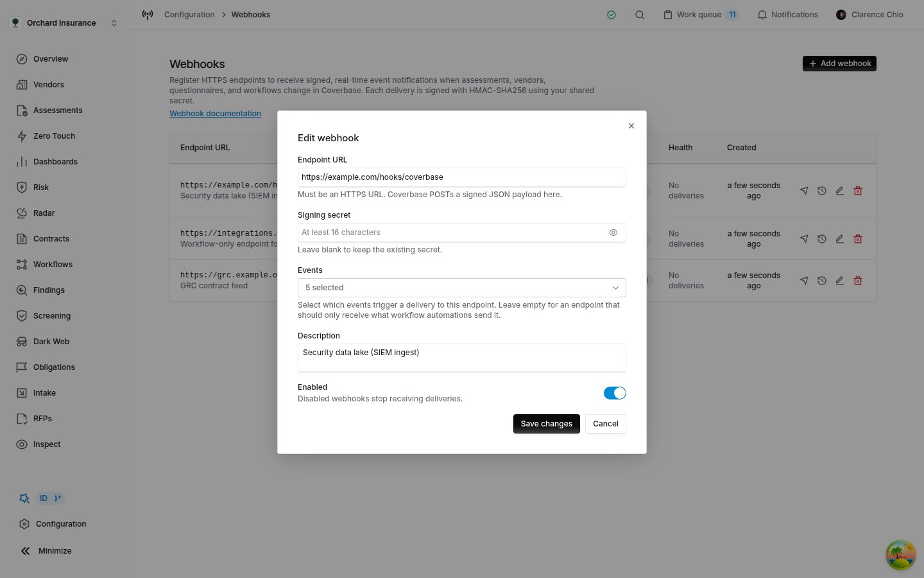Open the Work queue
Image resolution: width=924 pixels, height=578 pixels.
coord(701,15)
